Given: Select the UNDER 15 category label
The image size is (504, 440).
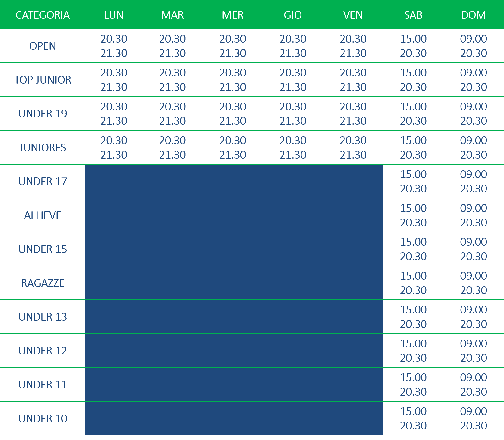Looking at the screenshot, I should point(43,249).
